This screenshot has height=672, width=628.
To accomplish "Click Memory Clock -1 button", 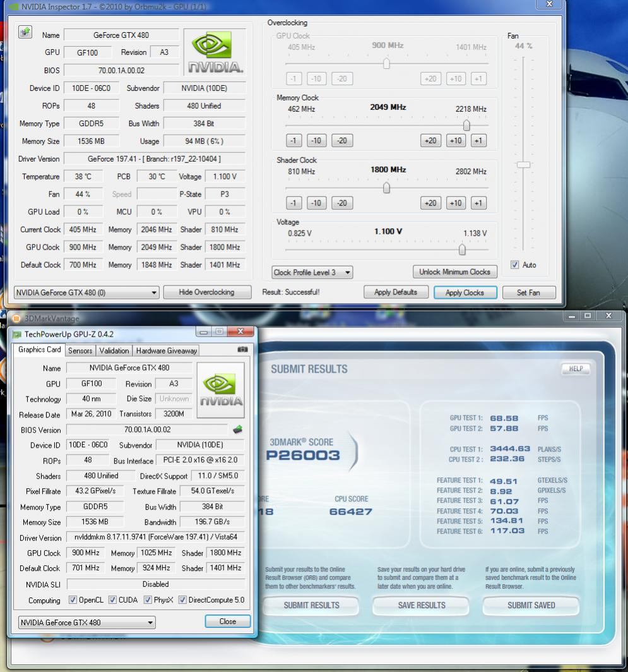I will point(293,141).
